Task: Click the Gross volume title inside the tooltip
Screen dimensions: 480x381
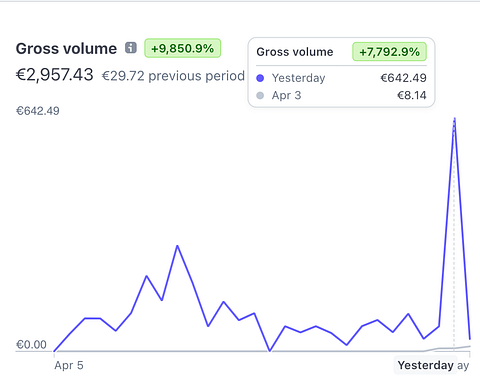Action: (295, 52)
